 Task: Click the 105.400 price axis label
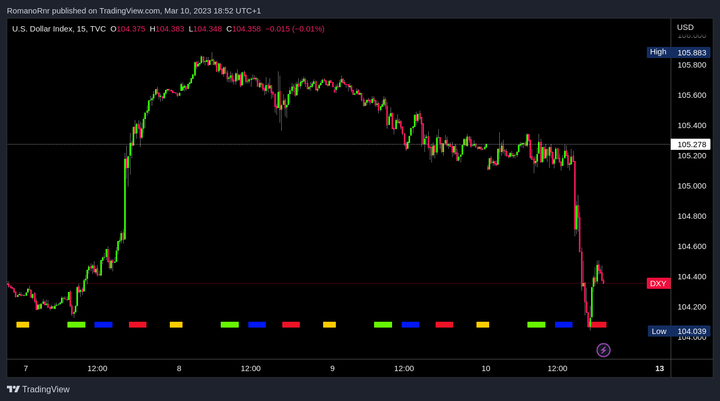pos(692,125)
